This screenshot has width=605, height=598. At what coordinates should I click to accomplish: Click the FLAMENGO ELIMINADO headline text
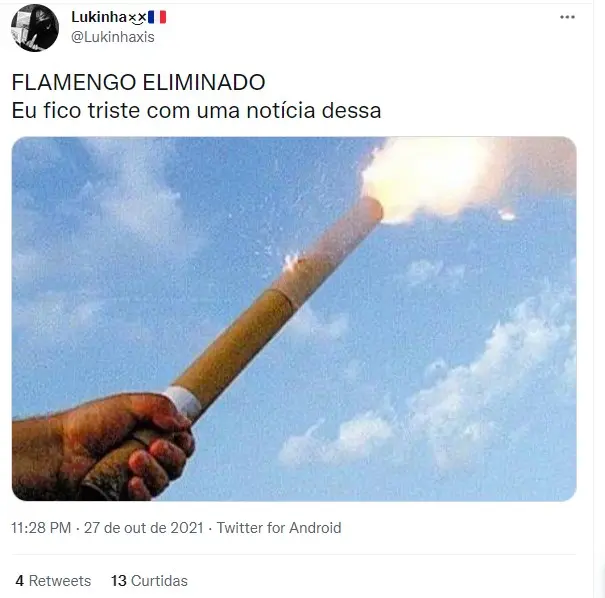coord(139,82)
